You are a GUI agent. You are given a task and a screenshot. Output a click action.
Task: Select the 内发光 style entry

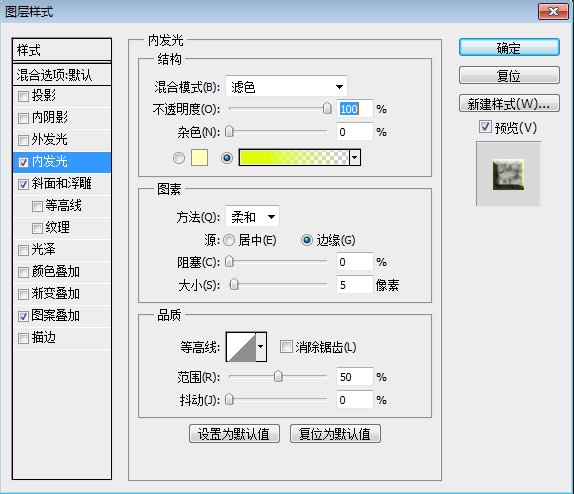(62, 162)
